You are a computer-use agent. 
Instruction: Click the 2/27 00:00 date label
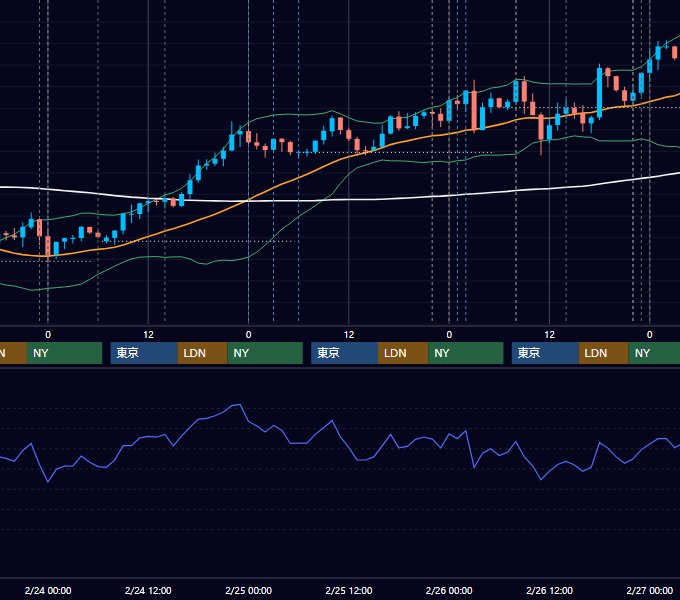click(650, 590)
